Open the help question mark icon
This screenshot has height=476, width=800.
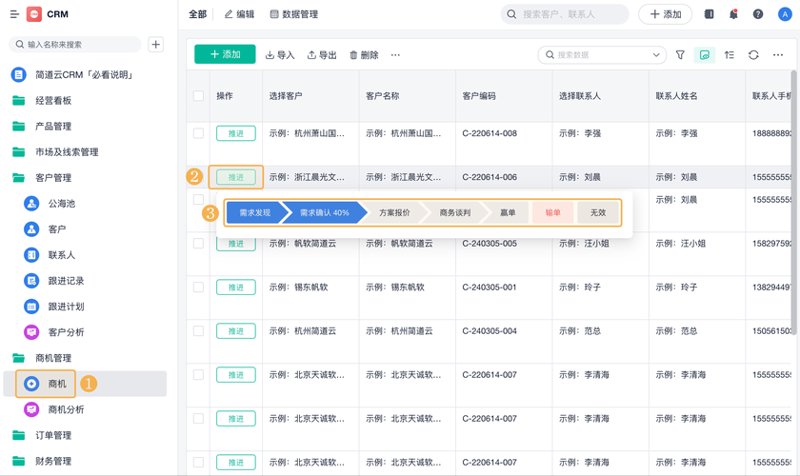758,14
